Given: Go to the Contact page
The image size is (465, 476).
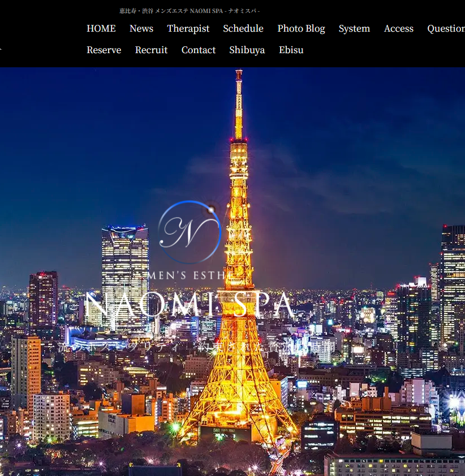Looking at the screenshot, I should pyautogui.click(x=199, y=50).
